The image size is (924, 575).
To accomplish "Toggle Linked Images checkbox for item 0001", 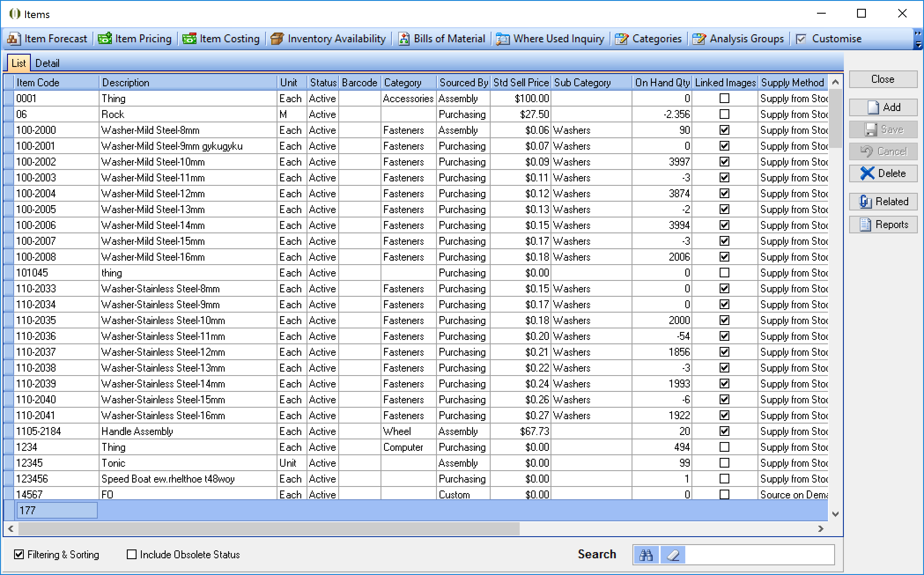I will click(724, 99).
